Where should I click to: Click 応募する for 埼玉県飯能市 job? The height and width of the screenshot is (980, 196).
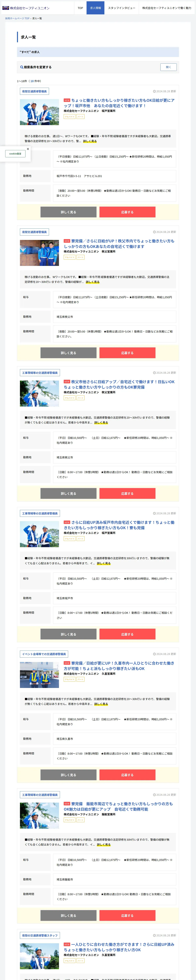pos(128,916)
